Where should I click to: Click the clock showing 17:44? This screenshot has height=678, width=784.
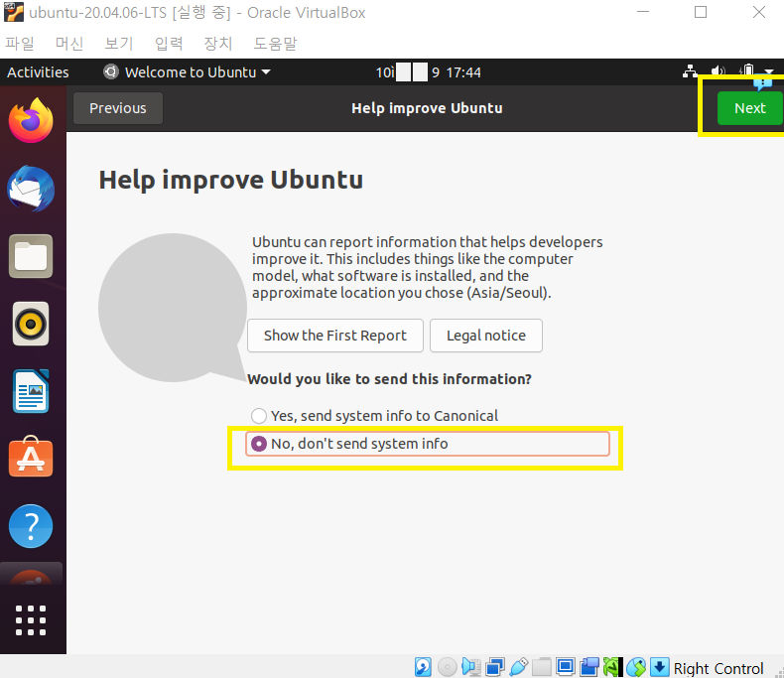coord(429,72)
